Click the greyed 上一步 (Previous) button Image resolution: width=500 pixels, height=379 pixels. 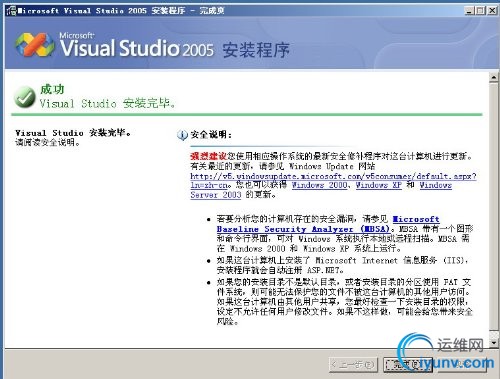[353, 364]
